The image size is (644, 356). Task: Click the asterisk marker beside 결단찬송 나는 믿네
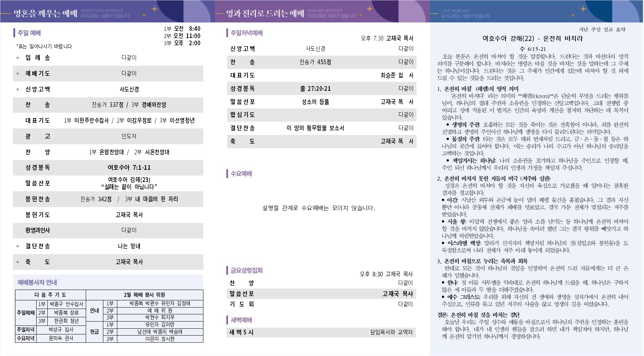[18, 247]
